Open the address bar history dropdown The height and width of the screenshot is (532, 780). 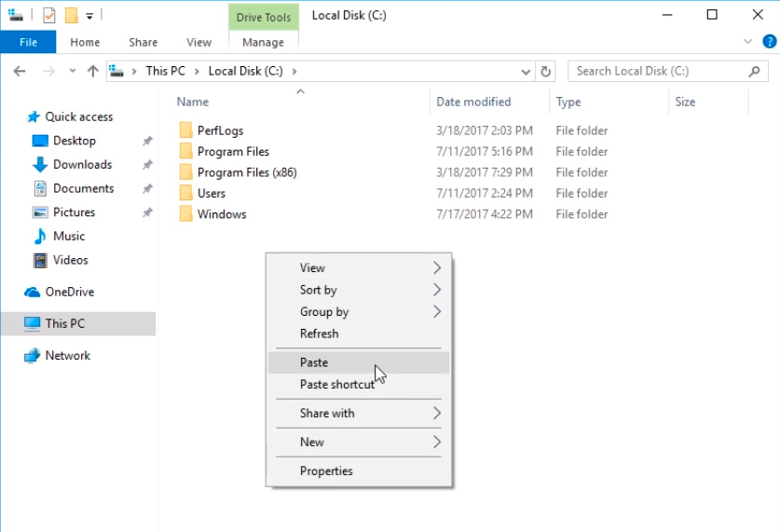(x=526, y=72)
